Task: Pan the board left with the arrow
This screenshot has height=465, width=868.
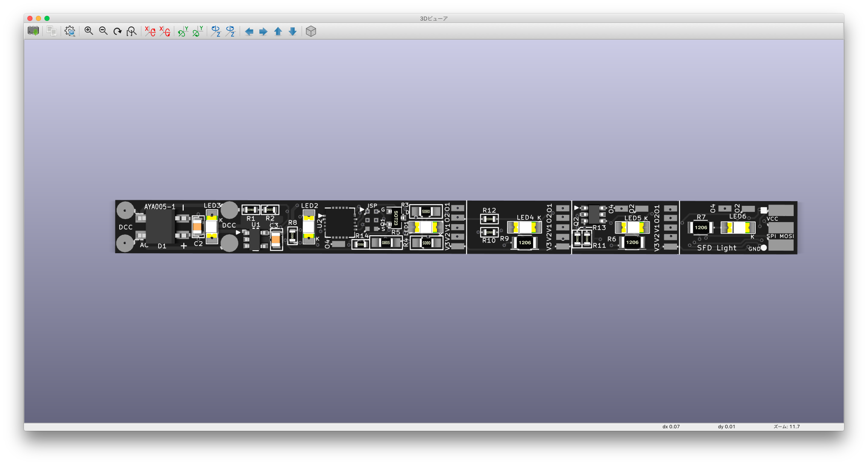Action: click(249, 32)
